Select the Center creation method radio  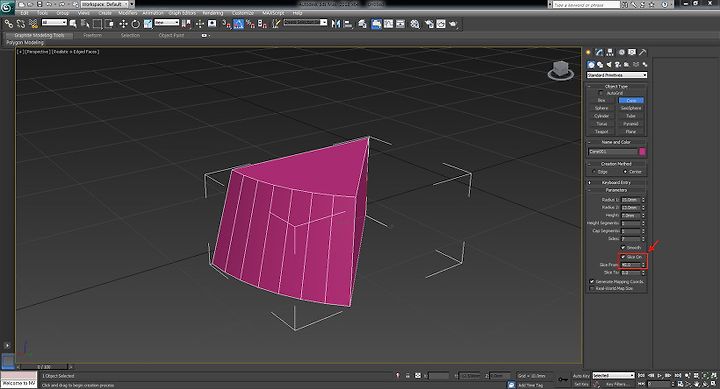tap(625, 172)
